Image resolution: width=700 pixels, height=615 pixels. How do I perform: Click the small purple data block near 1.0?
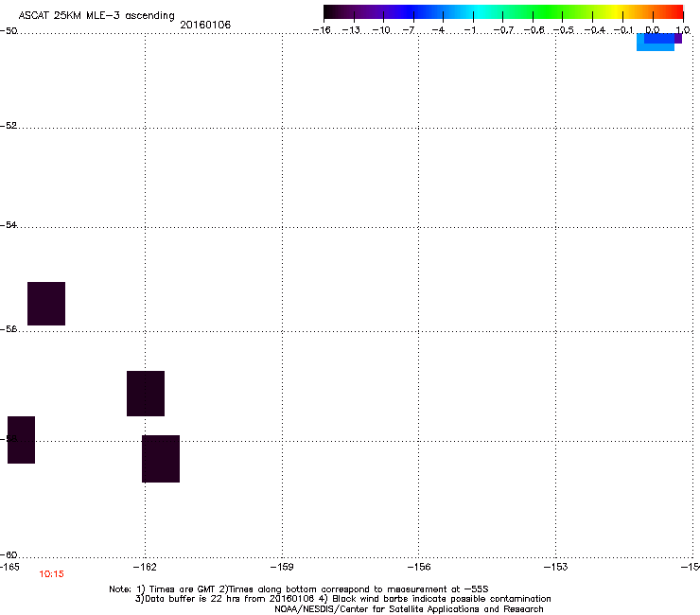pos(678,39)
